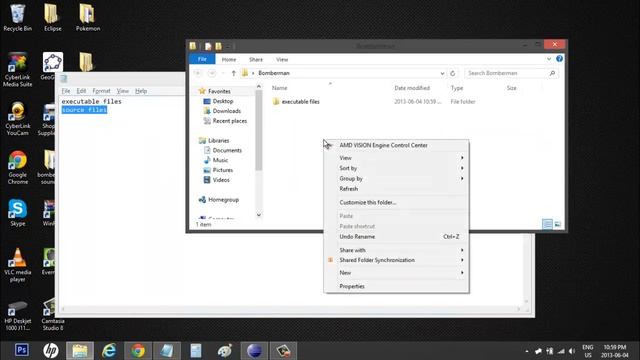This screenshot has width=640, height=360.
Task: Open the File tab in Explorer
Action: 202,59
